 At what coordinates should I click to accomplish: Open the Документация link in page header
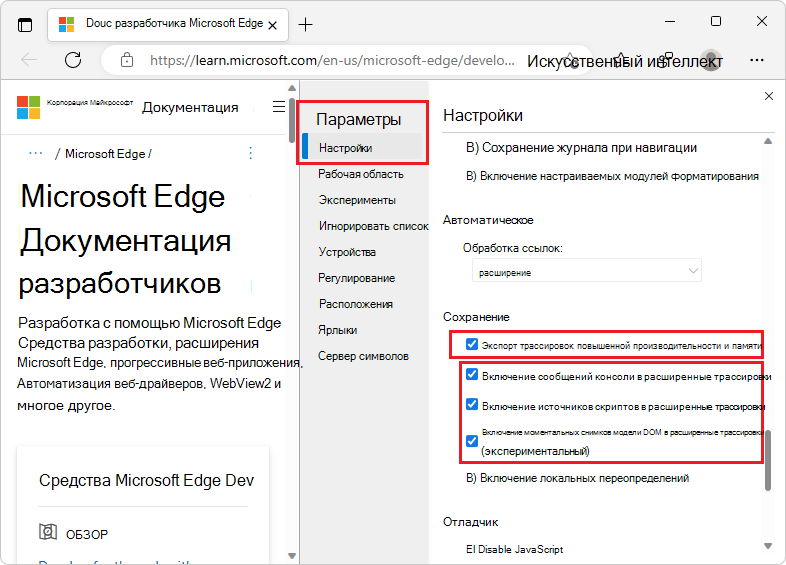(190, 107)
